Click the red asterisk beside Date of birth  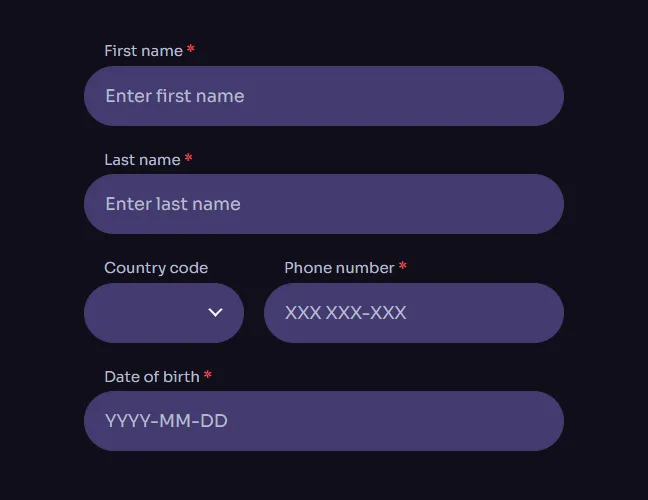click(208, 376)
